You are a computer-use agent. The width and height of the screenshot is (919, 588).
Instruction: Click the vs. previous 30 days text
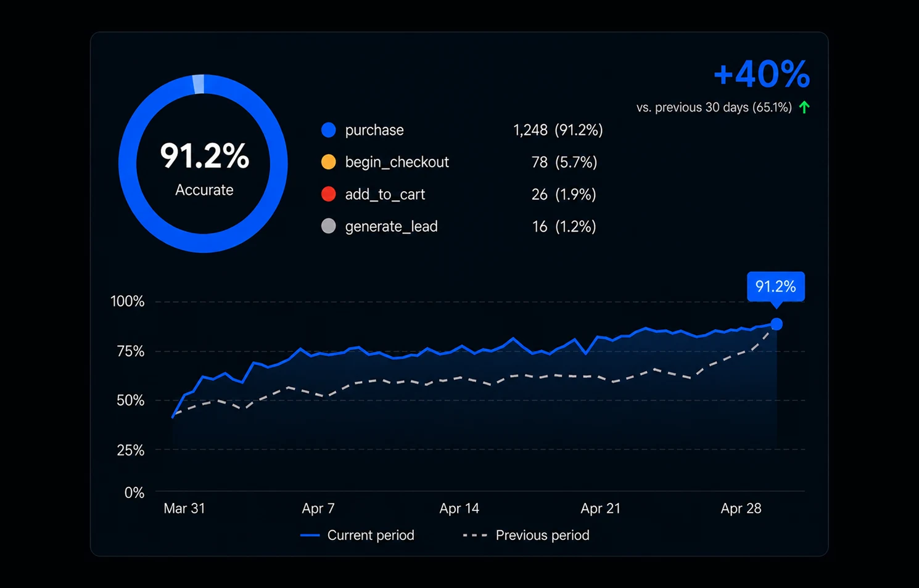coord(714,107)
